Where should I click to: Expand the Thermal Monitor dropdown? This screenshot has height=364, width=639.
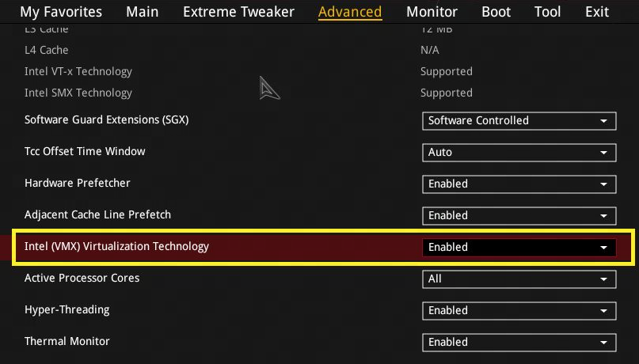pyautogui.click(x=519, y=343)
